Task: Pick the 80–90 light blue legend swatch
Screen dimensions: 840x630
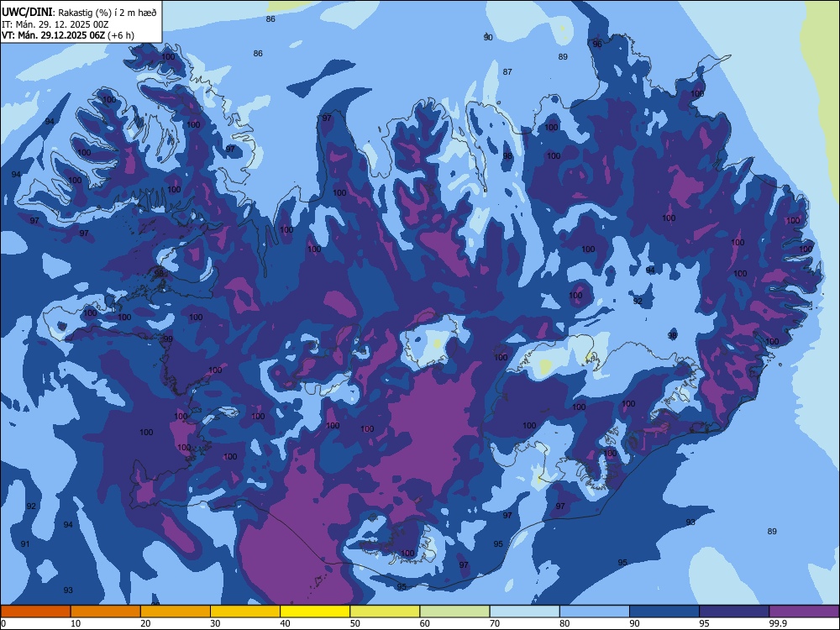Action: [x=595, y=612]
